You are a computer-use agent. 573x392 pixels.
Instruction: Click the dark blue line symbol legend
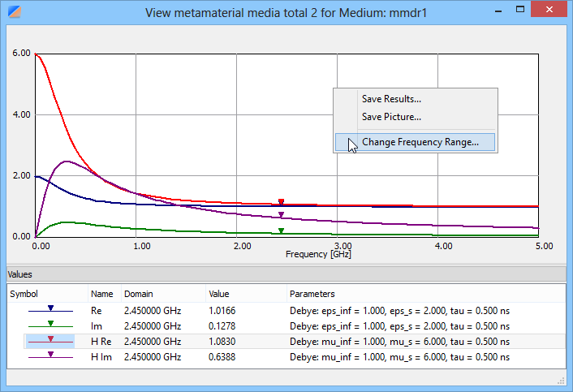(50, 309)
